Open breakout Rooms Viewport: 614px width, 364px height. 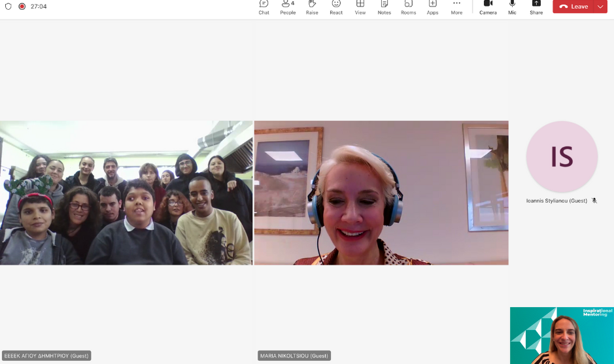(408, 7)
